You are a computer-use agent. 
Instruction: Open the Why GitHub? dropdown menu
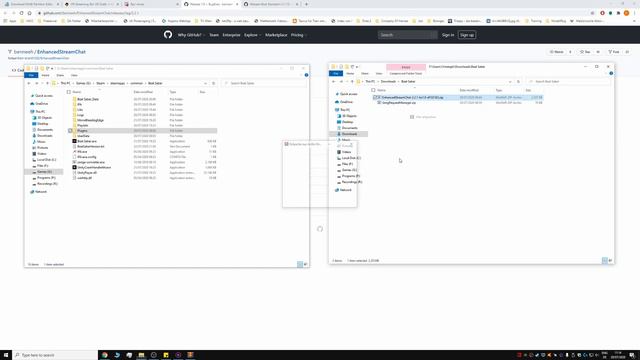click(x=191, y=35)
